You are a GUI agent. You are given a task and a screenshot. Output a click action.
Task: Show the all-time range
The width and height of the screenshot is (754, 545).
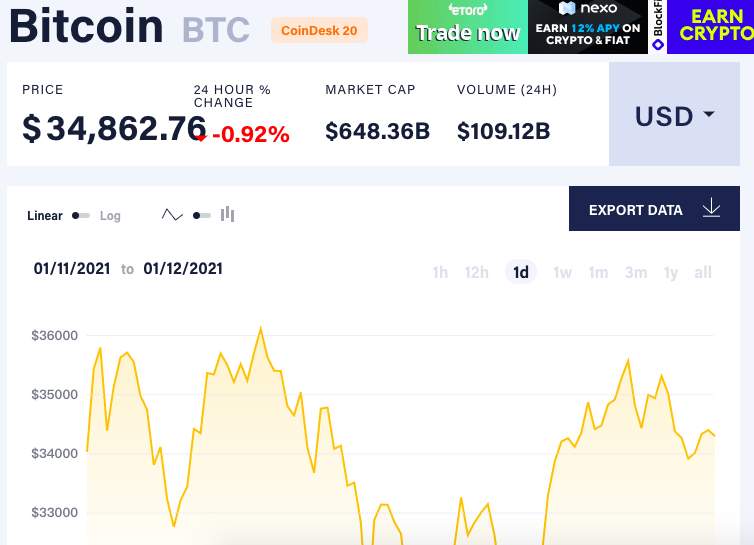tap(703, 273)
